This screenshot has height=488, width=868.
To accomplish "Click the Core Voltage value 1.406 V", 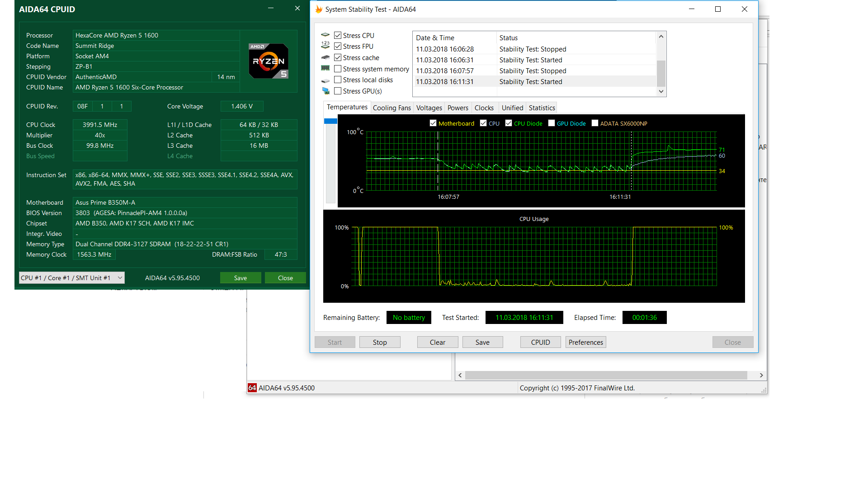I will 242,106.
